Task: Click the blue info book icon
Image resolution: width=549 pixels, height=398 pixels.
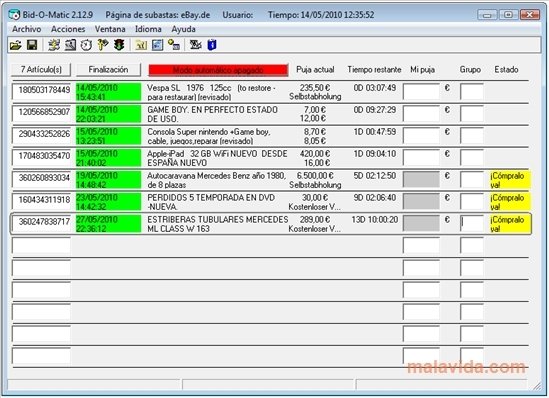Action: 212,45
